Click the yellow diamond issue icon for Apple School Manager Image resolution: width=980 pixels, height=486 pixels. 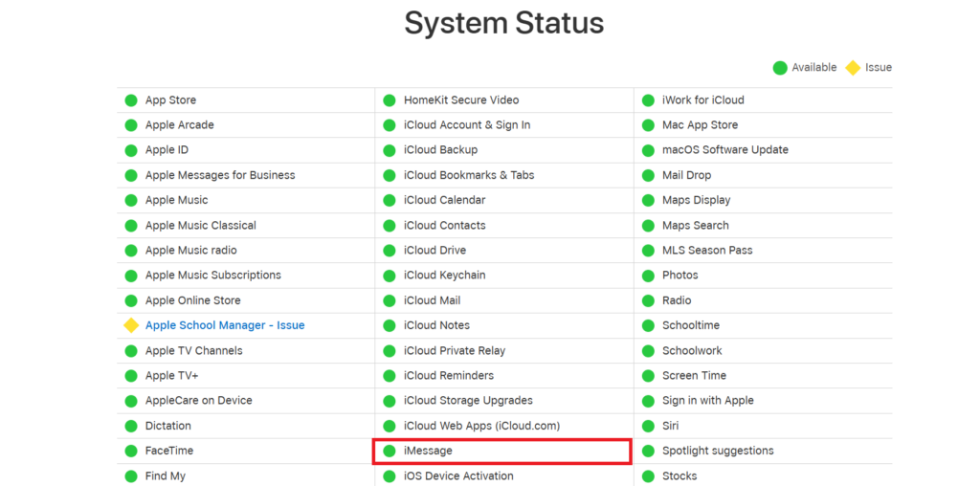coord(130,325)
